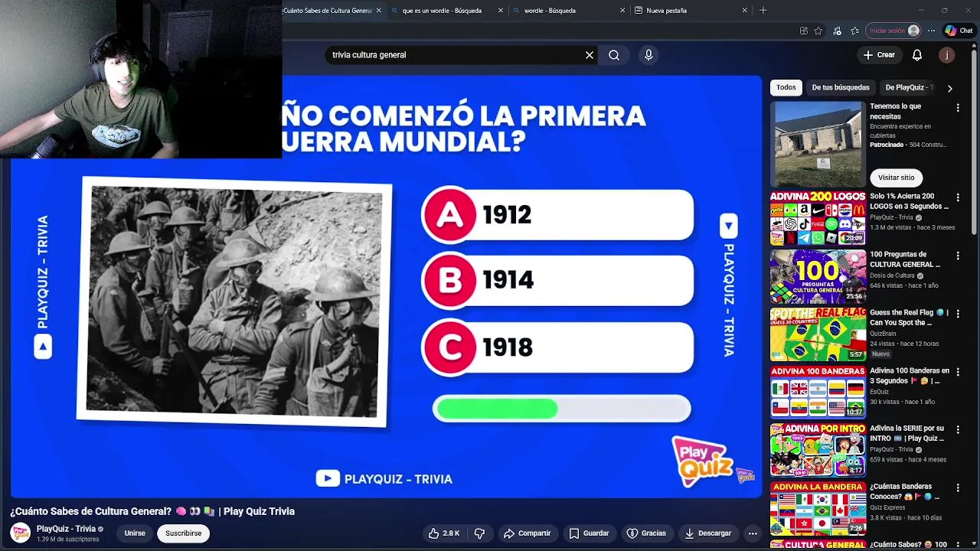Image resolution: width=980 pixels, height=551 pixels.
Task: Open options menu for '100 Preguntas de CULTURA GENERAL'
Action: pos(958,256)
